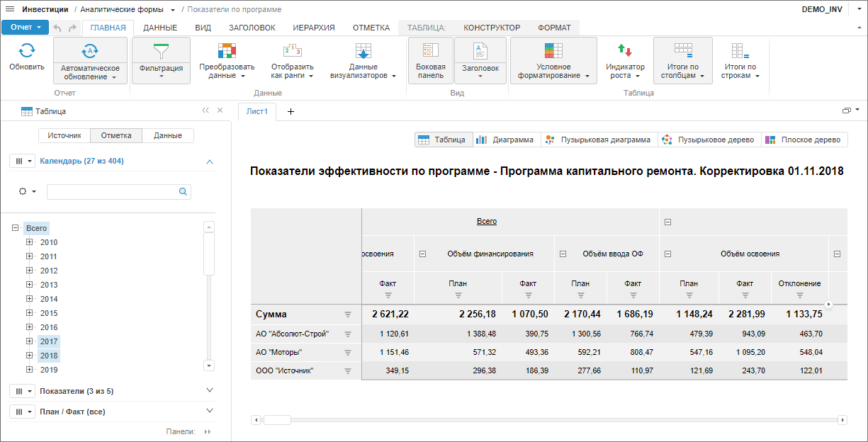868x442 pixels.
Task: Select the Преобразовать данные icon
Action: coord(227,51)
